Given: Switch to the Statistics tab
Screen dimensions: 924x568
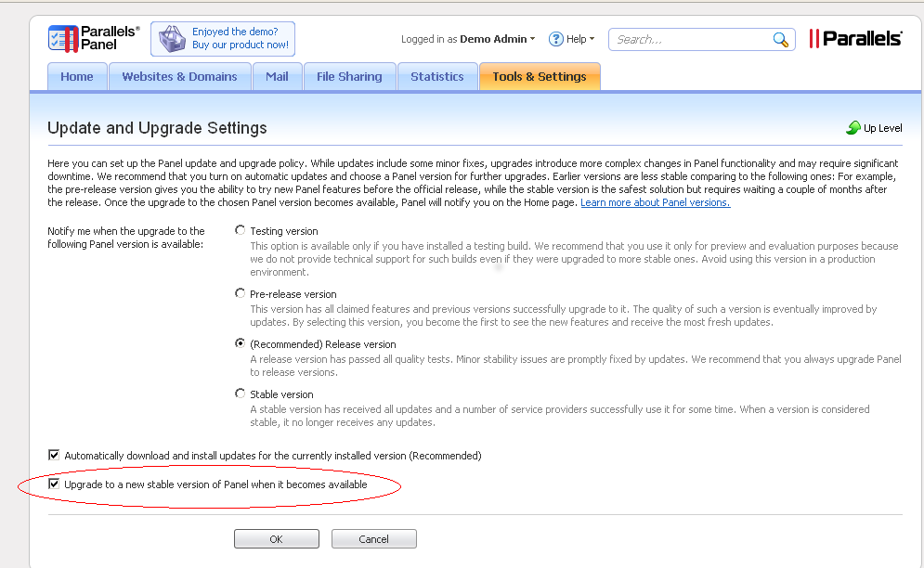Looking at the screenshot, I should pyautogui.click(x=437, y=77).
